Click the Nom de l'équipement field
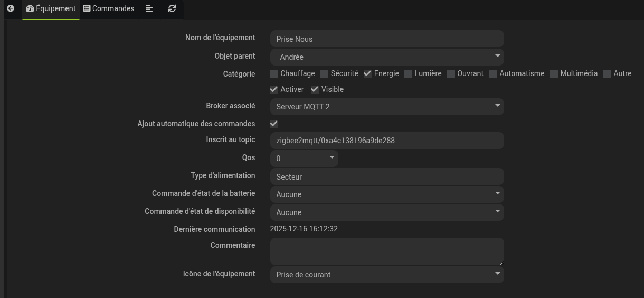Screen dimensions: 644x298 click(387, 39)
